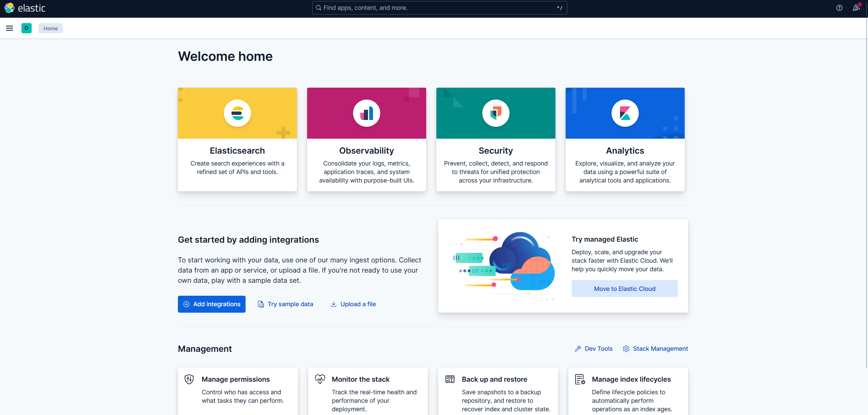Open the Monitor the stack card
The width and height of the screenshot is (868, 415).
tap(361, 379)
